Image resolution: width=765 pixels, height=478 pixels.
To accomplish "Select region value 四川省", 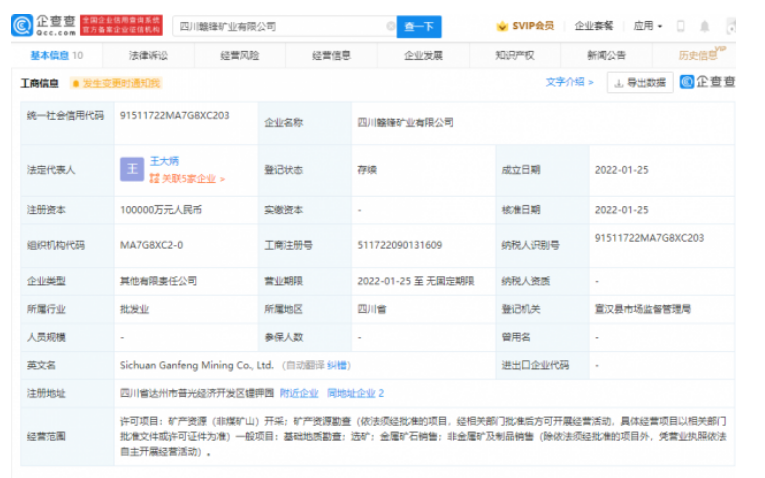I will pyautogui.click(x=372, y=309).
